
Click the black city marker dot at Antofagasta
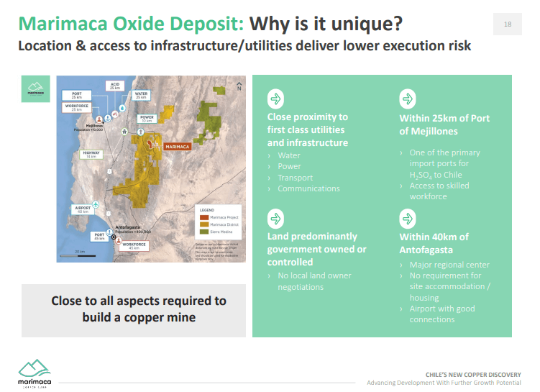tap(114, 237)
